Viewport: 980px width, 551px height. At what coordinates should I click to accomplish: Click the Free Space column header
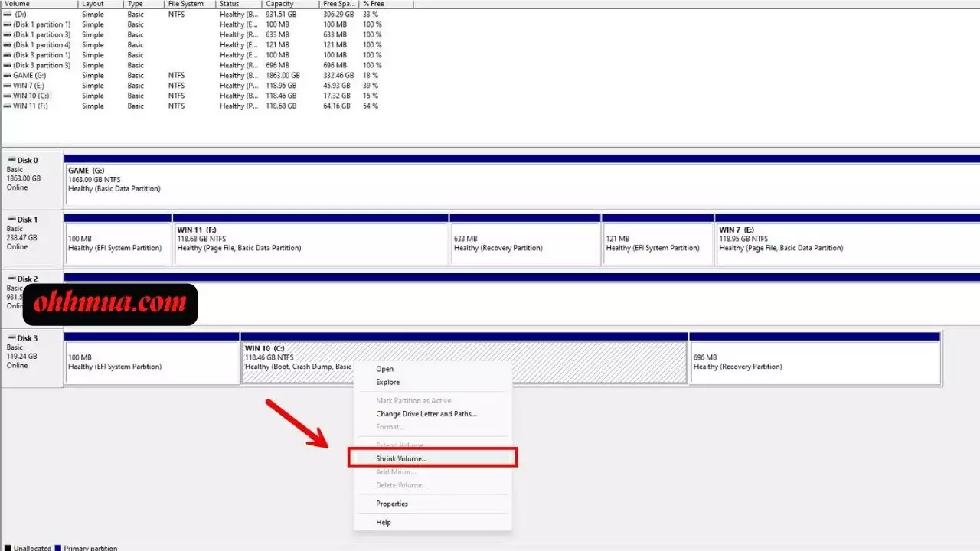pos(339,4)
